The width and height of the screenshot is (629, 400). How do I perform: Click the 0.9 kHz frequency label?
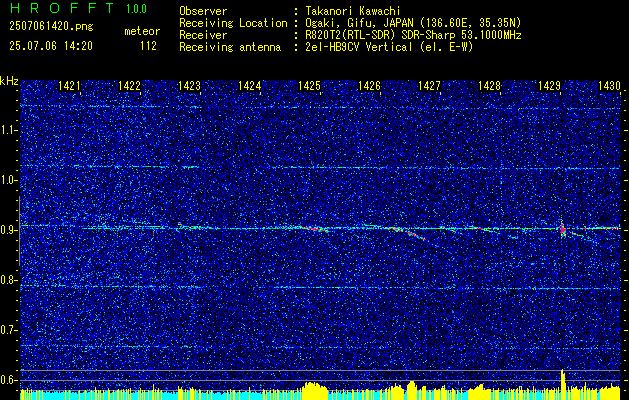pos(8,230)
